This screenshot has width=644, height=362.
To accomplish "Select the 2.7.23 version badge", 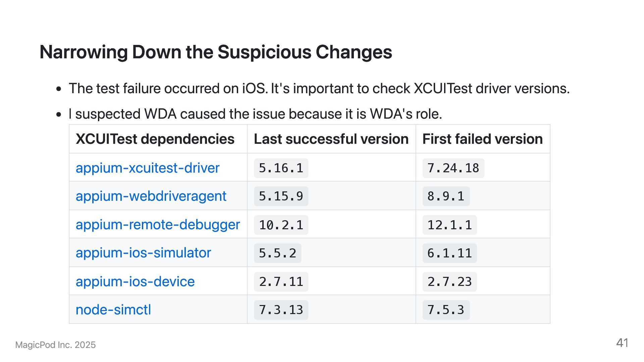I will 449,282.
